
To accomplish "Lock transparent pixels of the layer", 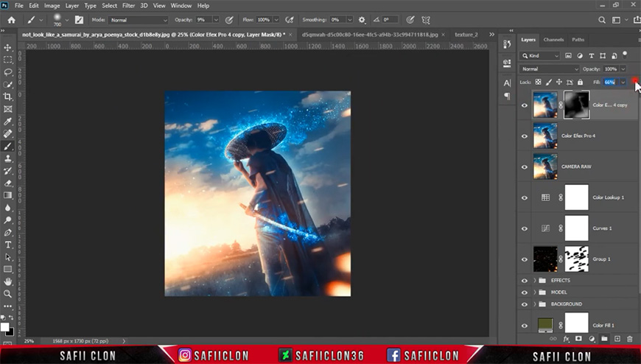I will [x=539, y=83].
